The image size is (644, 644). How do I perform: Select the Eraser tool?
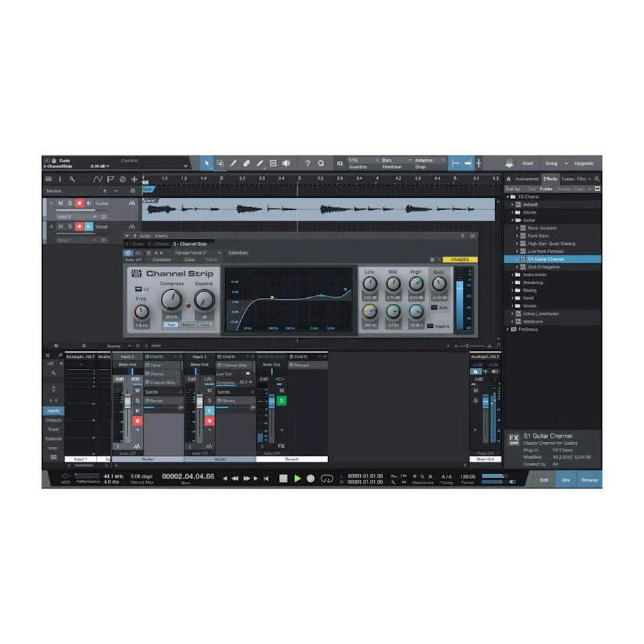coord(246,163)
